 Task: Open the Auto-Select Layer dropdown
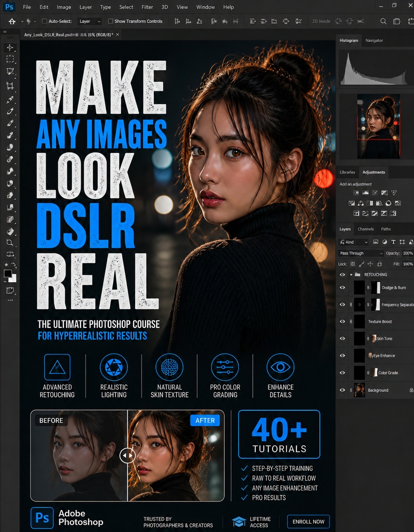tap(89, 21)
